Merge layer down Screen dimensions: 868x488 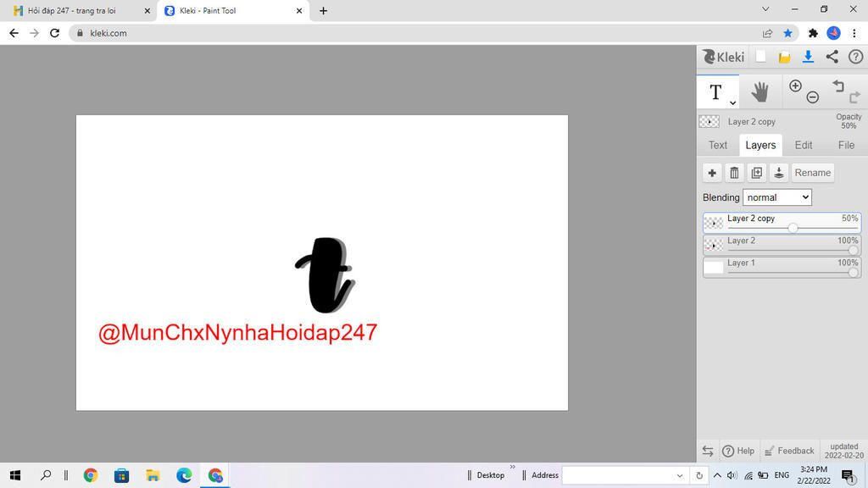pyautogui.click(x=778, y=173)
